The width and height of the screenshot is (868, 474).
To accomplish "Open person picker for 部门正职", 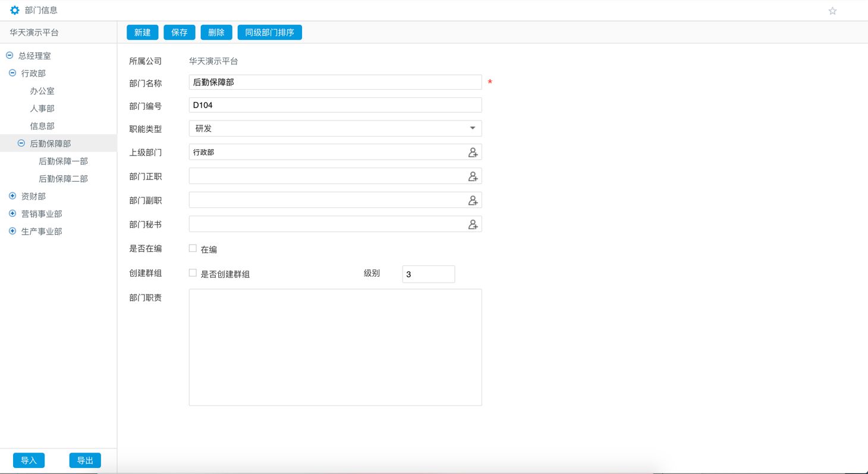I will (473, 176).
